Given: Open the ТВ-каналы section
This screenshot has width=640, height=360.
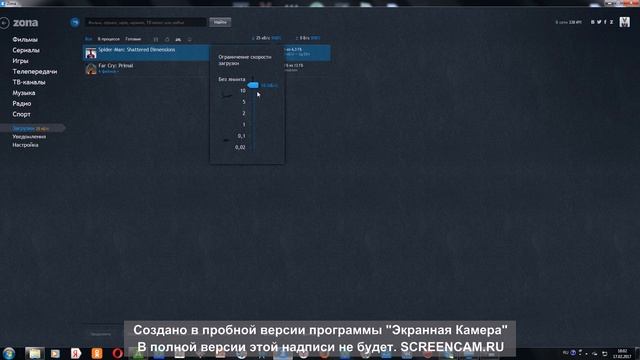Looking at the screenshot, I should [29, 82].
